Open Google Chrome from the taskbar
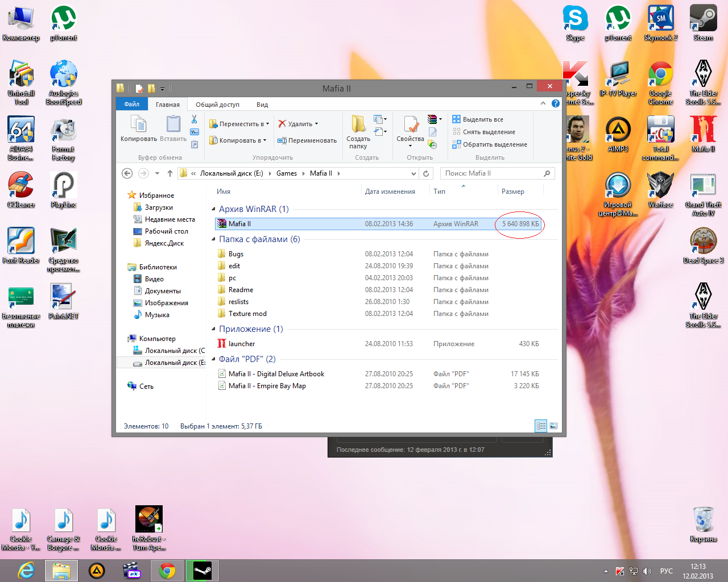This screenshot has width=728, height=582. click(167, 570)
